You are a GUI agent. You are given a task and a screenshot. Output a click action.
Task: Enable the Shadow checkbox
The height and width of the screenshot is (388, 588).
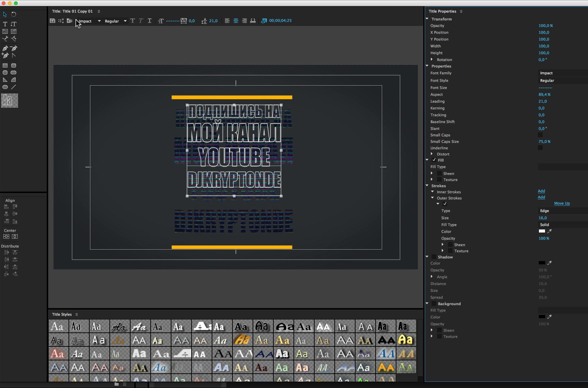(x=434, y=257)
